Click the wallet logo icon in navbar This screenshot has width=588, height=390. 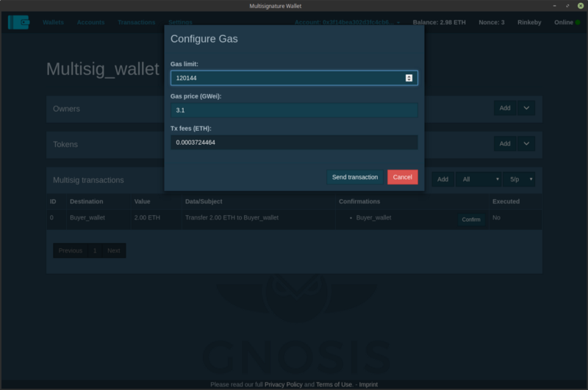[x=18, y=22]
